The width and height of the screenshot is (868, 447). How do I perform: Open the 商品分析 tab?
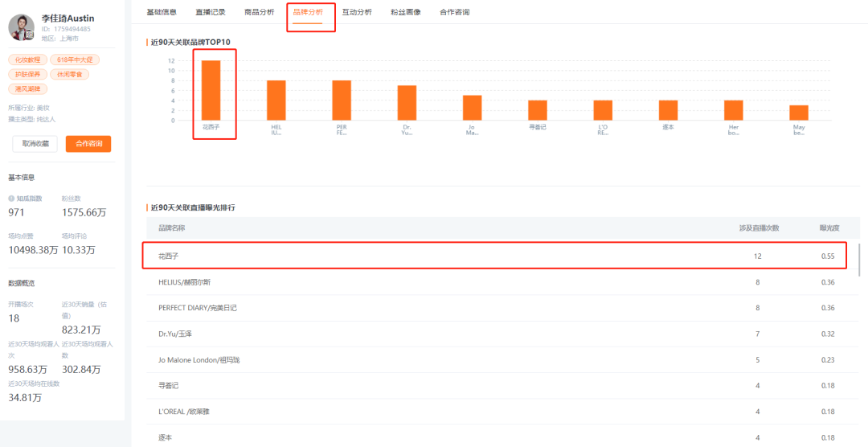pyautogui.click(x=259, y=12)
